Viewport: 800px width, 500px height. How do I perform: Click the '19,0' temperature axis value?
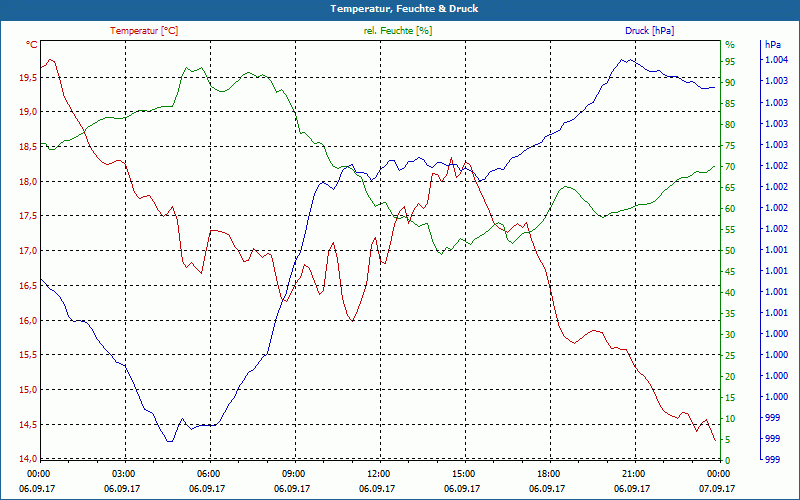point(28,112)
